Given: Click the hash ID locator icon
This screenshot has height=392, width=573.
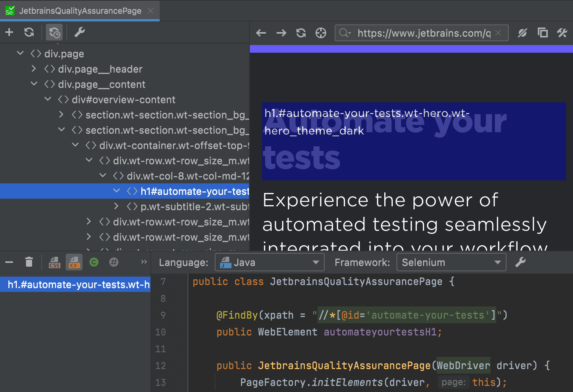Looking at the screenshot, I should tap(114, 262).
